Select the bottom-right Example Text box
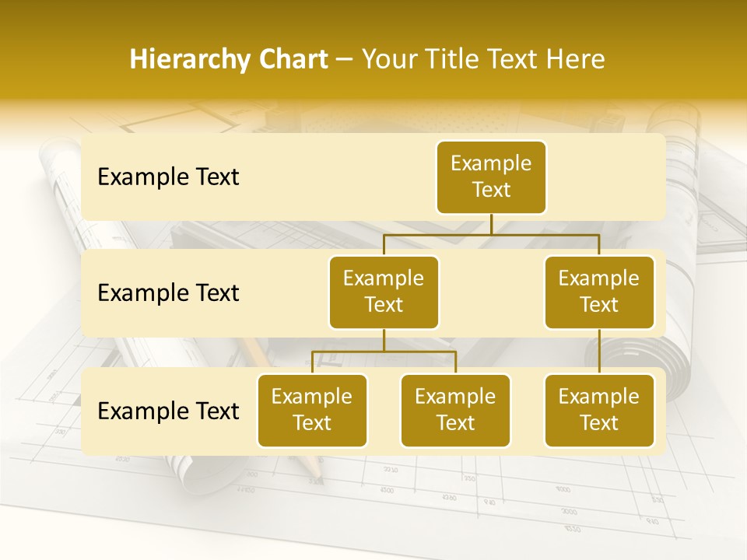This screenshot has height=560, width=747. (599, 411)
